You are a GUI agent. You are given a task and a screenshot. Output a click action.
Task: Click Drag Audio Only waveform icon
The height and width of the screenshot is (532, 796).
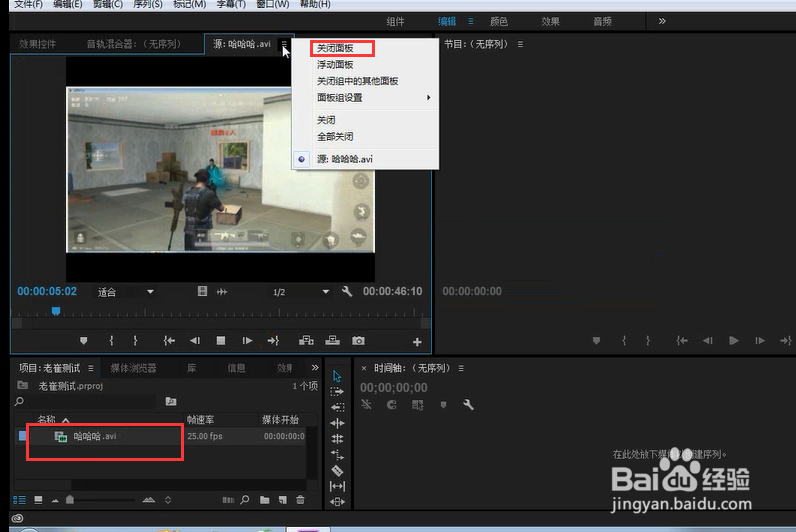coord(222,291)
